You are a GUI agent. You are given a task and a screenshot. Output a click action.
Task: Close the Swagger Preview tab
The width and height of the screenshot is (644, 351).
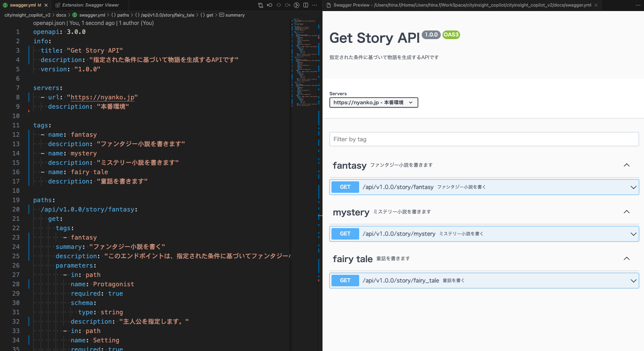tap(596, 5)
